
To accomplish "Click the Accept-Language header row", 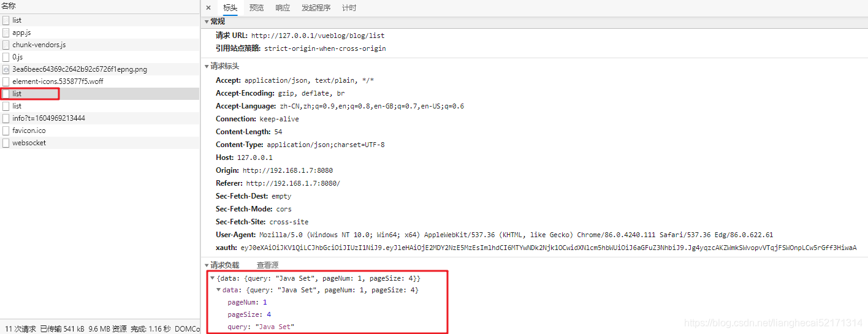I will point(340,106).
